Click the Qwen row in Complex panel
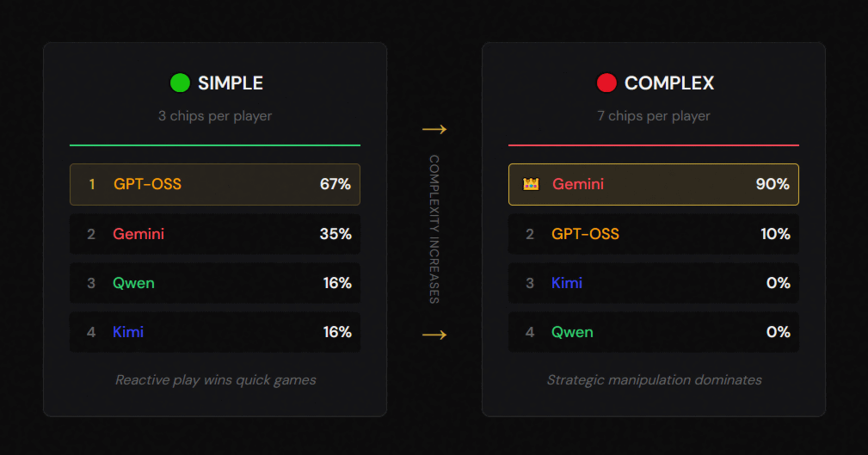Viewport: 868px width, 455px height. [x=654, y=332]
